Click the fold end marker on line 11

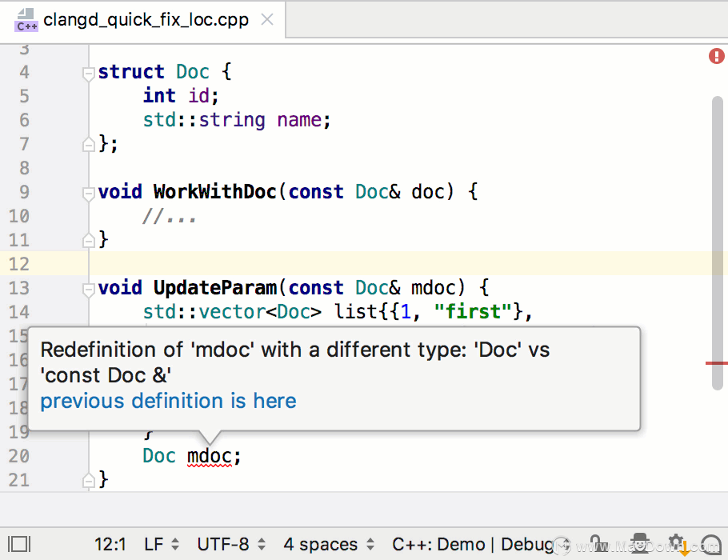[88, 241]
